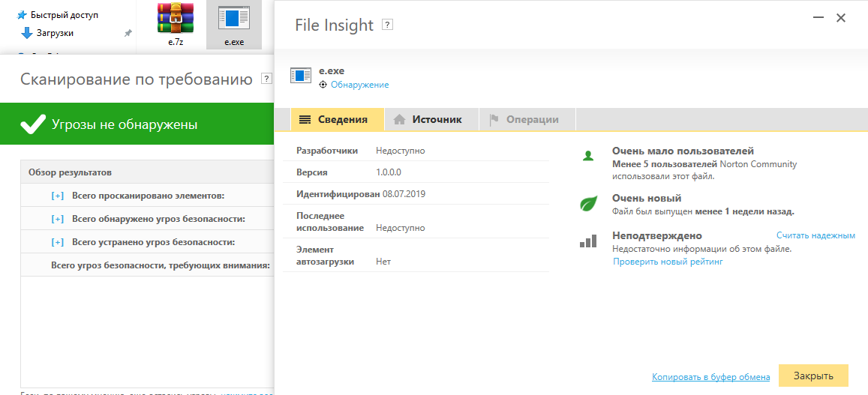
Task: Click the green leaf icon for Очень новый
Action: point(588,204)
